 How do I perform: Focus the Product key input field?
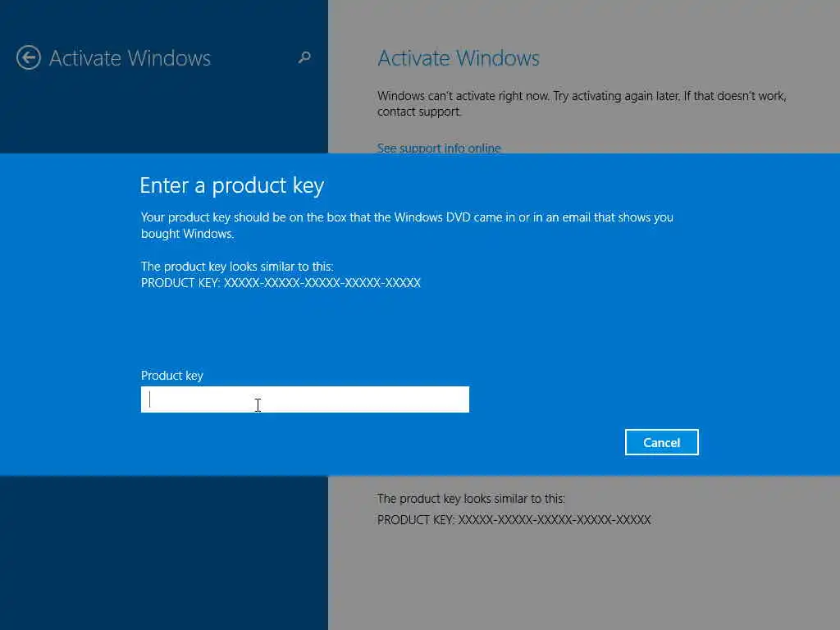305,399
